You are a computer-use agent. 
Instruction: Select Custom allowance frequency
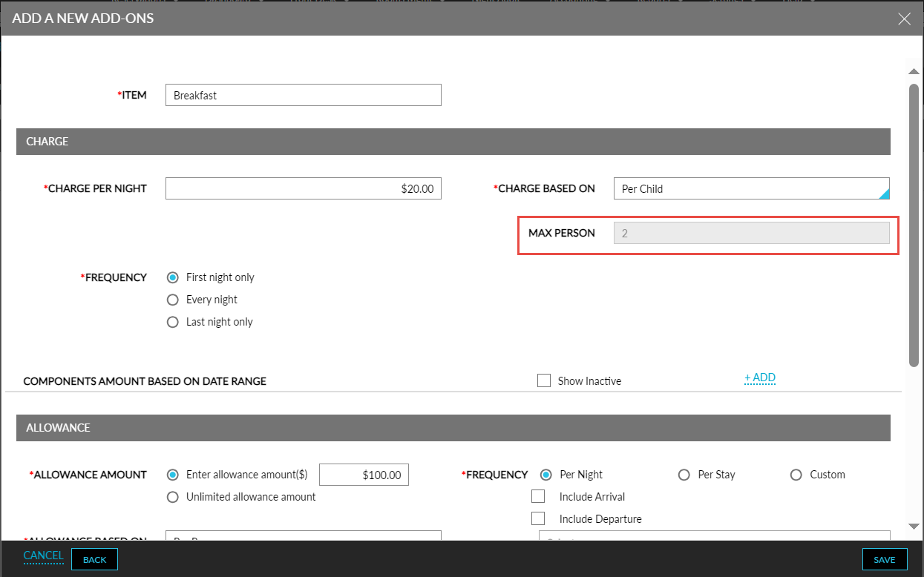796,475
